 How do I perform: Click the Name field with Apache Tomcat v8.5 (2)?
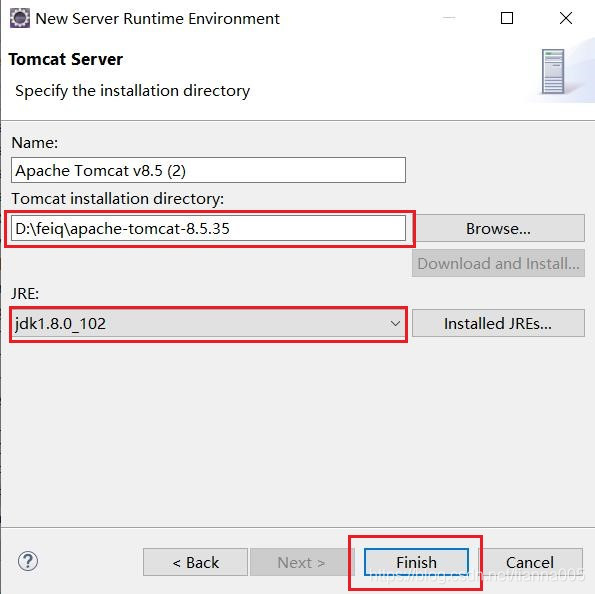pyautogui.click(x=208, y=170)
